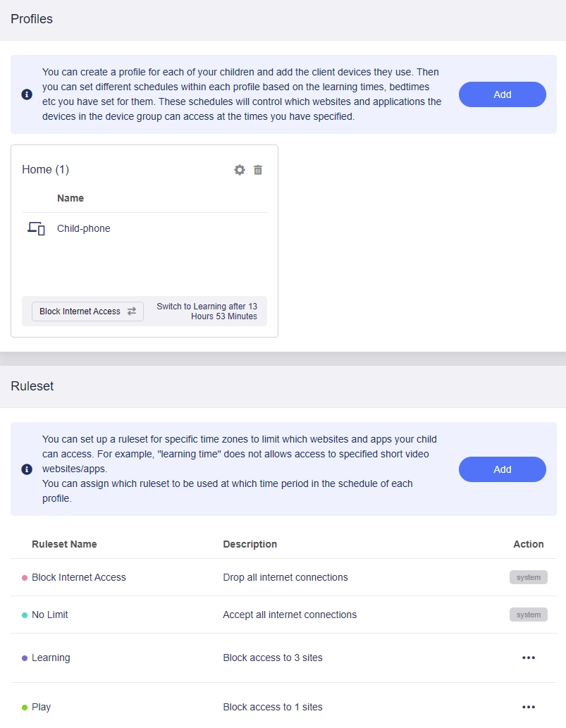This screenshot has height=728, width=566.
Task: Click the Child-phone device icon
Action: (x=36, y=228)
